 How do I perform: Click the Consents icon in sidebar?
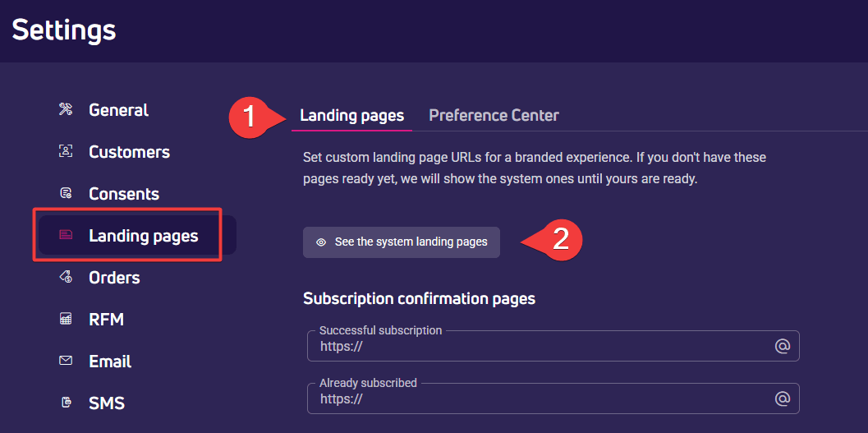tap(66, 193)
